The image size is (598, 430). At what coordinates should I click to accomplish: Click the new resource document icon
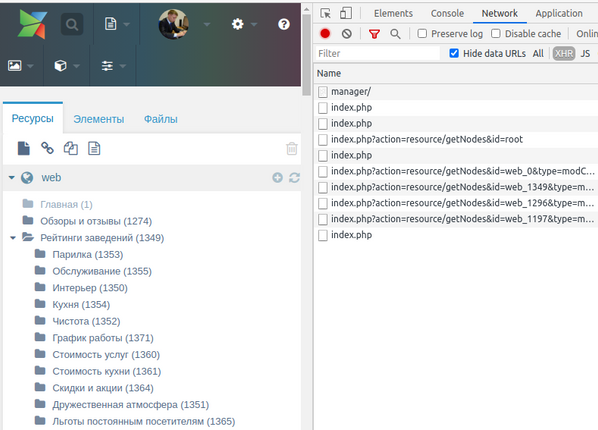pyautogui.click(x=24, y=148)
